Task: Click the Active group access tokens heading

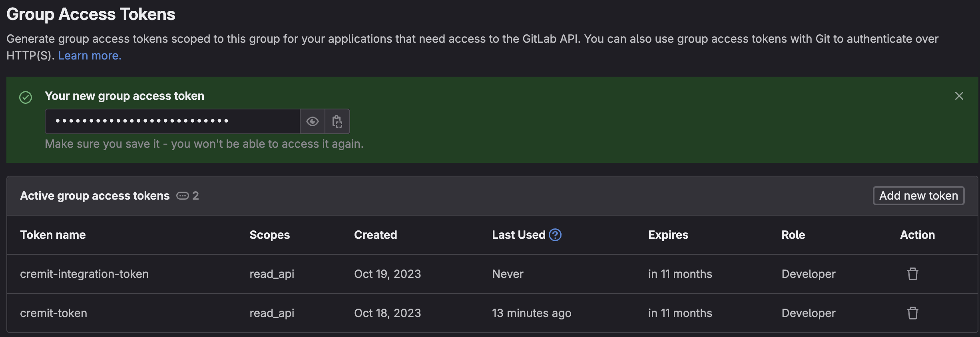Action: (95, 196)
